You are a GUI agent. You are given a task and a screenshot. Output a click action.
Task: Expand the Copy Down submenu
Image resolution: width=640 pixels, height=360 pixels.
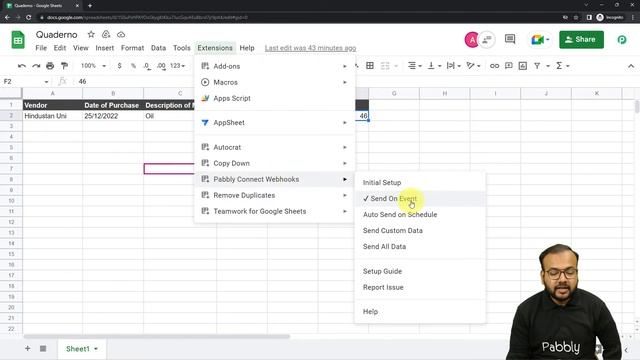pyautogui.click(x=274, y=163)
